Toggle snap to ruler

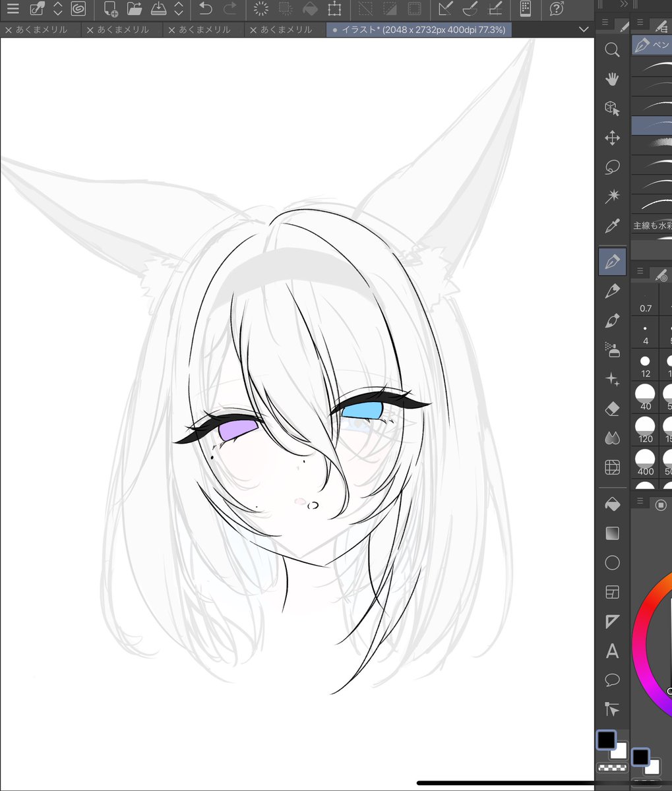click(x=446, y=9)
